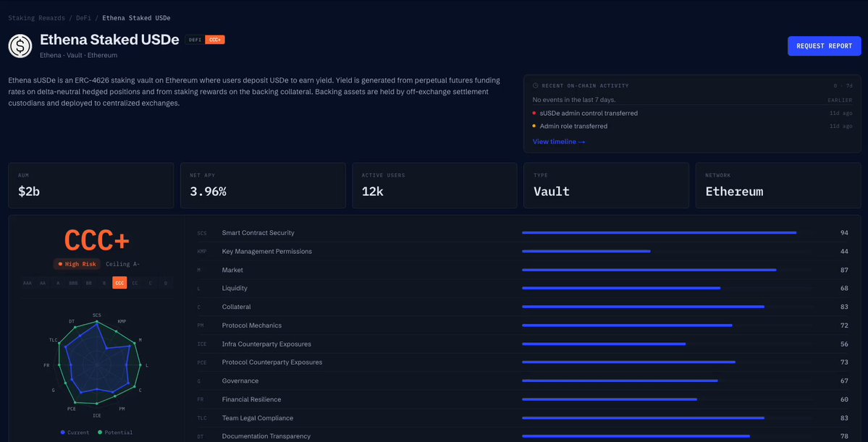The height and width of the screenshot is (442, 868).
Task: Click the Ethena sUSDe dollar-coin logo
Action: click(x=20, y=46)
